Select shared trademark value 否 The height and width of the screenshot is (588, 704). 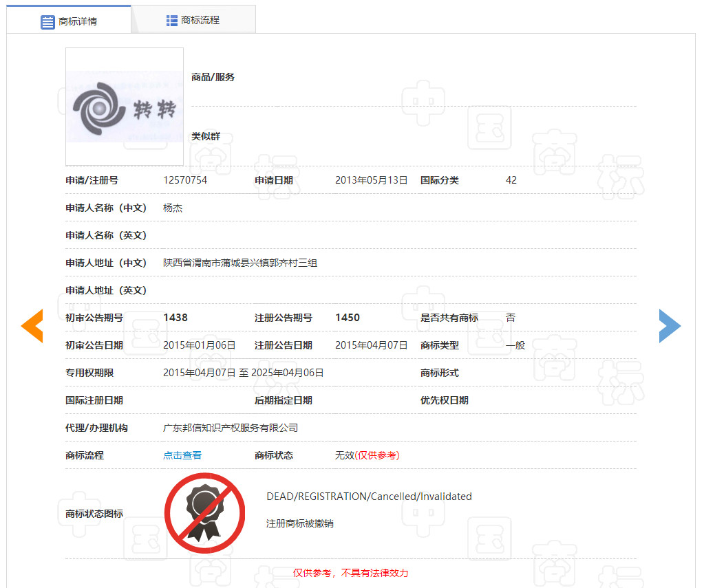(x=511, y=317)
